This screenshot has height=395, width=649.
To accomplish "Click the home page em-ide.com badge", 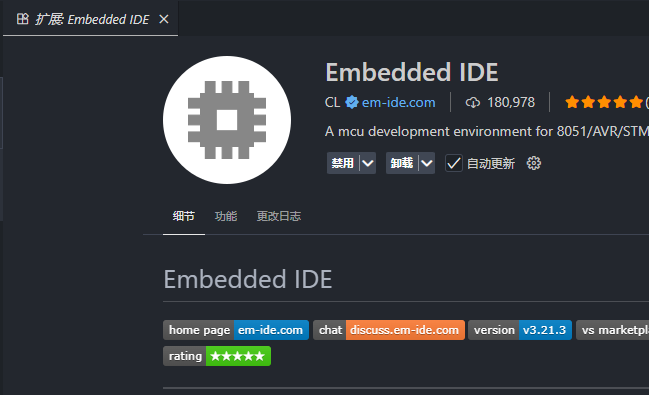I will pyautogui.click(x=236, y=330).
